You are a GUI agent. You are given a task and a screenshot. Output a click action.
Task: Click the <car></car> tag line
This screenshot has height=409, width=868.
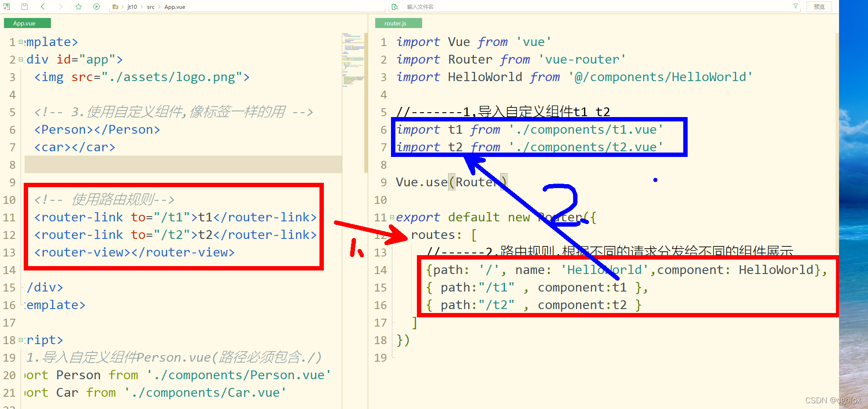[75, 147]
